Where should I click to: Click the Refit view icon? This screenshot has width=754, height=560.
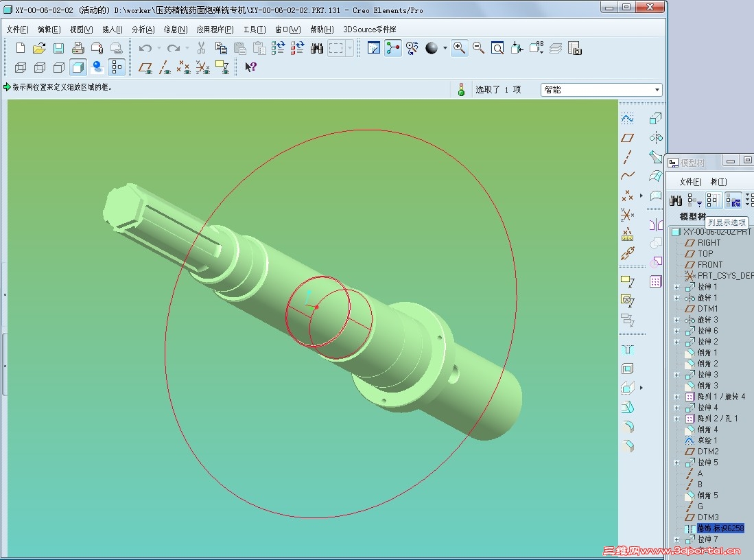coord(497,48)
